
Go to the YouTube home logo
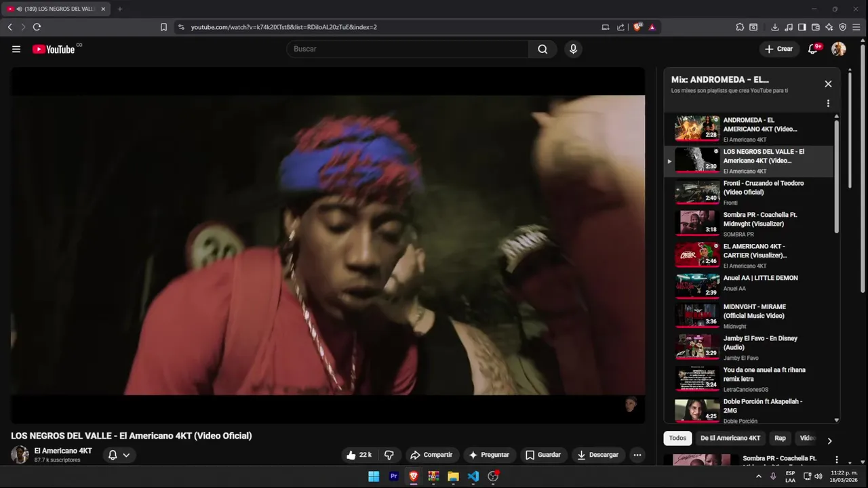(x=54, y=49)
